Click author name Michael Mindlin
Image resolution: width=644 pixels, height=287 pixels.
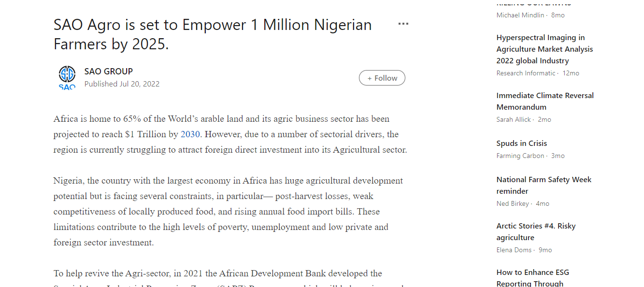520,15
